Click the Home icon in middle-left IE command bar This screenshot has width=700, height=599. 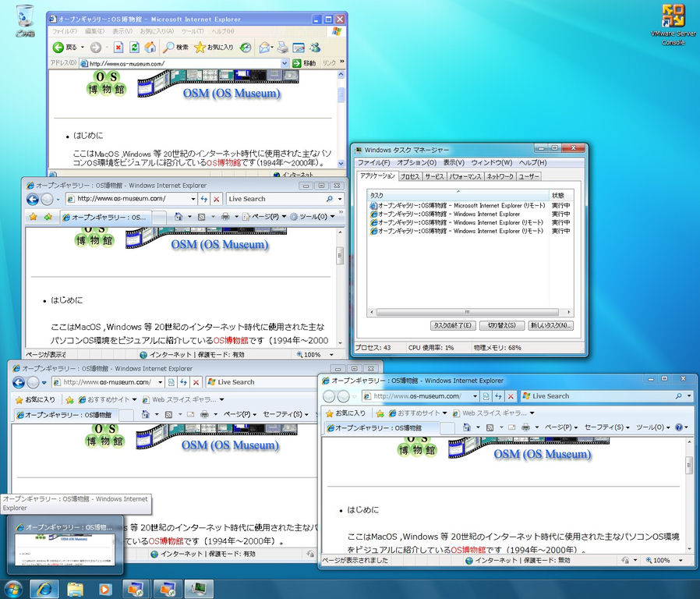click(179, 217)
